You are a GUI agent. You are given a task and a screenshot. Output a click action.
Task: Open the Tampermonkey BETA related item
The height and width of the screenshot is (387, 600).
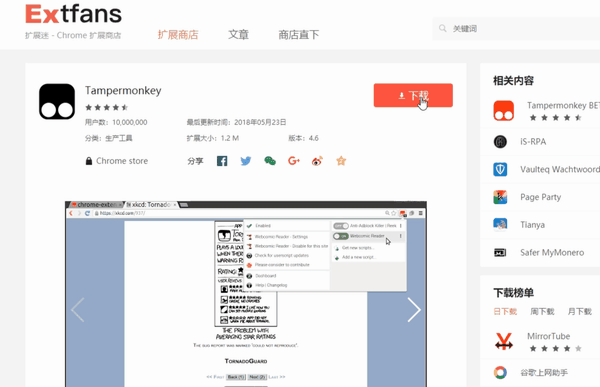point(563,105)
